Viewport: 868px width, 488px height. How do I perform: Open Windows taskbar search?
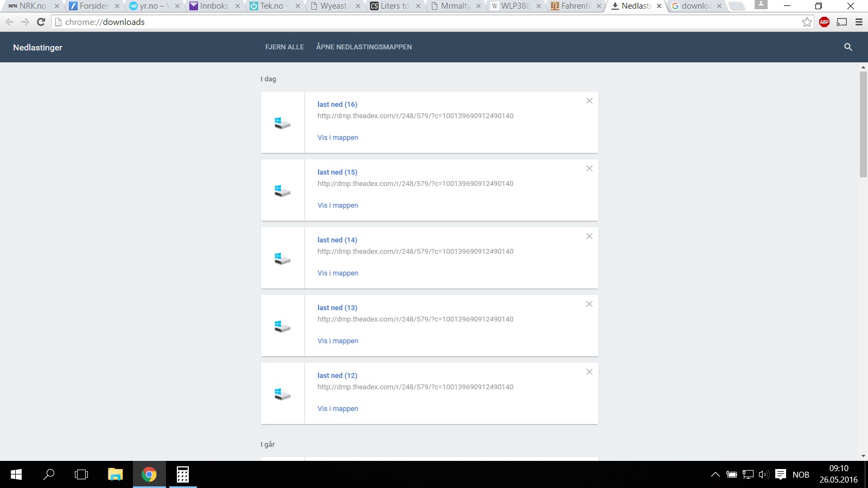pyautogui.click(x=49, y=474)
